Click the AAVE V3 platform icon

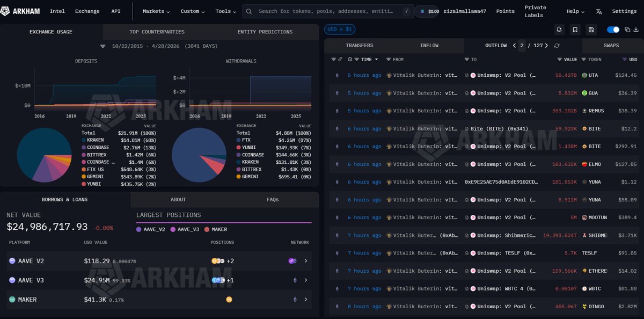tap(12, 280)
